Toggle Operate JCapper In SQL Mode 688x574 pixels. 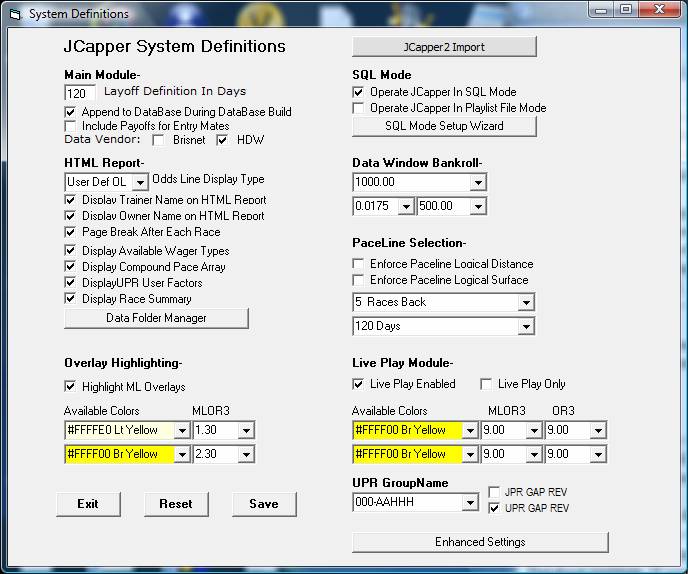358,92
